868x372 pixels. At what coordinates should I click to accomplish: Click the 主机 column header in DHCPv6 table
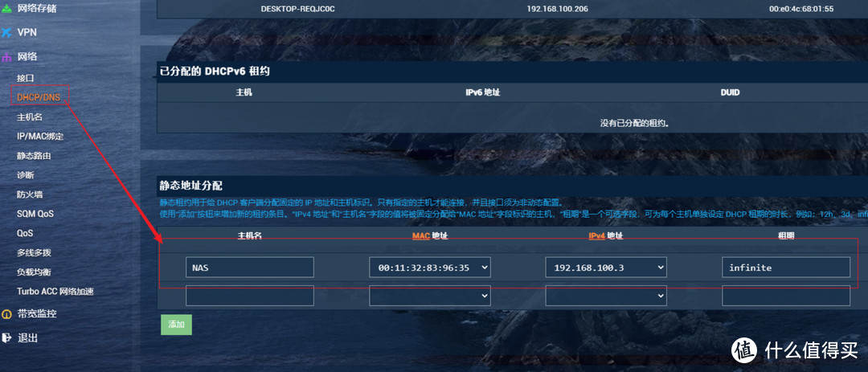click(x=244, y=92)
